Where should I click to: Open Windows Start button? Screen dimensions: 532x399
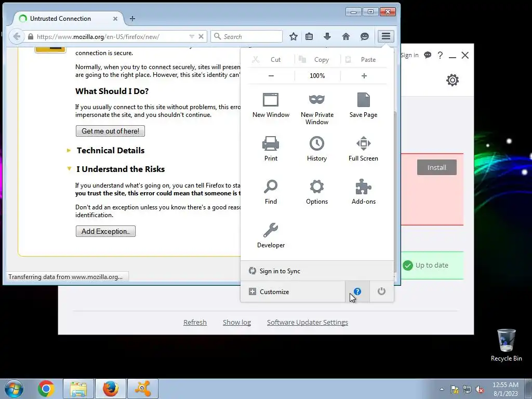point(14,389)
